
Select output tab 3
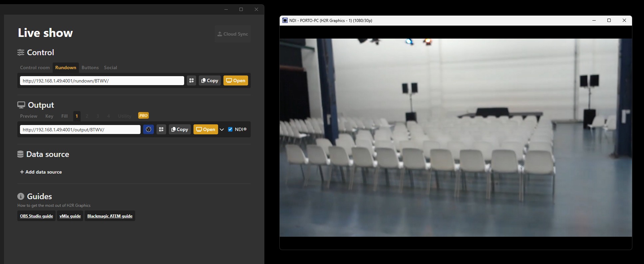pos(98,116)
